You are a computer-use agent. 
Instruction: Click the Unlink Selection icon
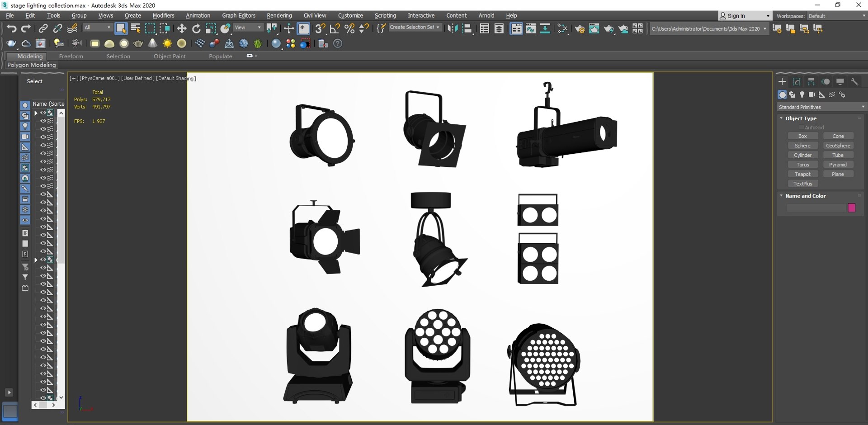(x=57, y=28)
